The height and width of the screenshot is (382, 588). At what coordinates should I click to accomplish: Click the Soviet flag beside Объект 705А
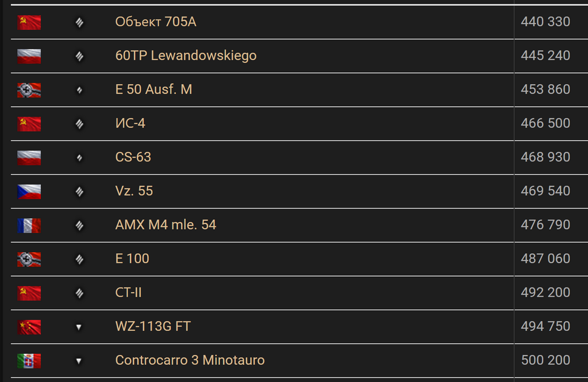[29, 22]
